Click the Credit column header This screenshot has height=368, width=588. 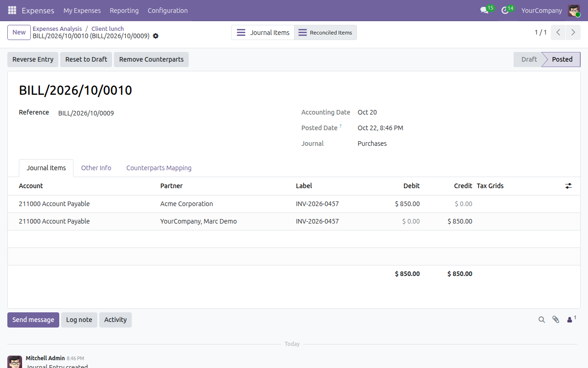pyautogui.click(x=463, y=186)
